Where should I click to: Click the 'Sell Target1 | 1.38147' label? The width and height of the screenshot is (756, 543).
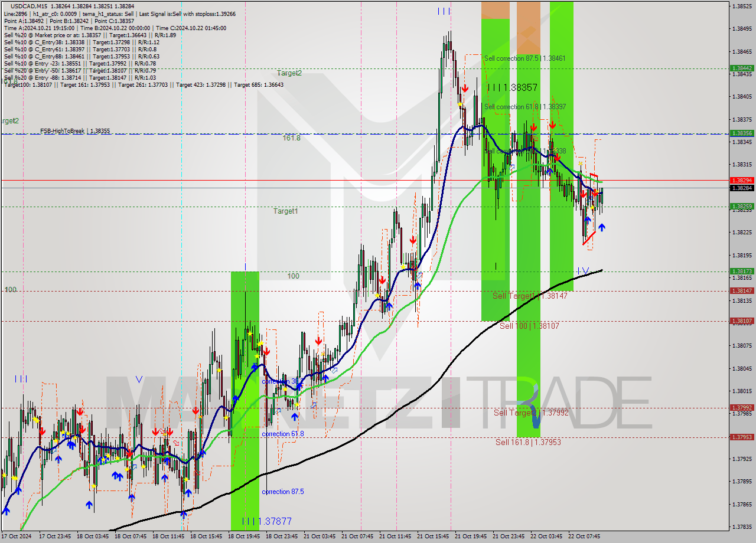point(530,296)
